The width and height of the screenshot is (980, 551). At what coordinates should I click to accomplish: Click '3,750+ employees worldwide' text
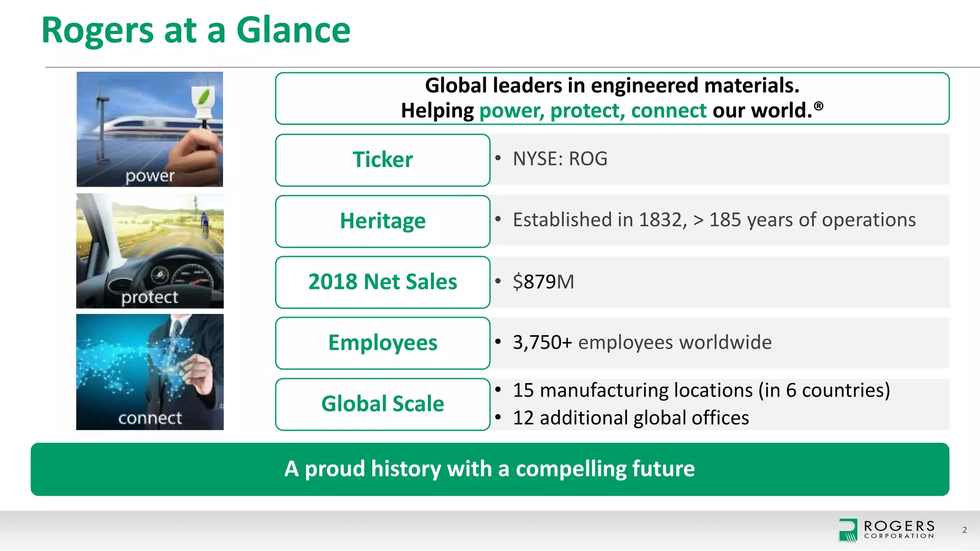[642, 342]
